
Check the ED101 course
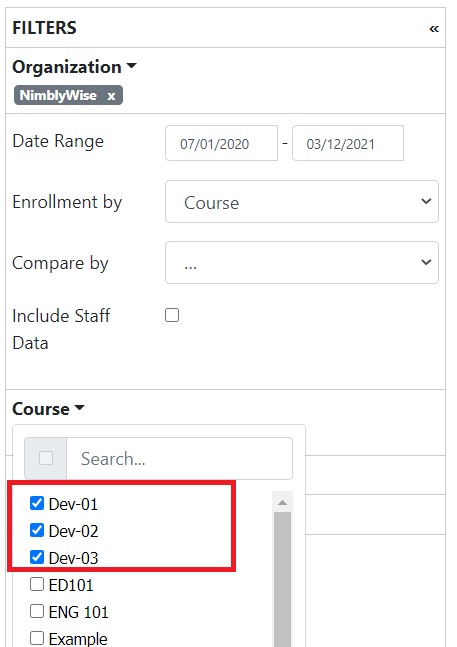[x=37, y=584]
